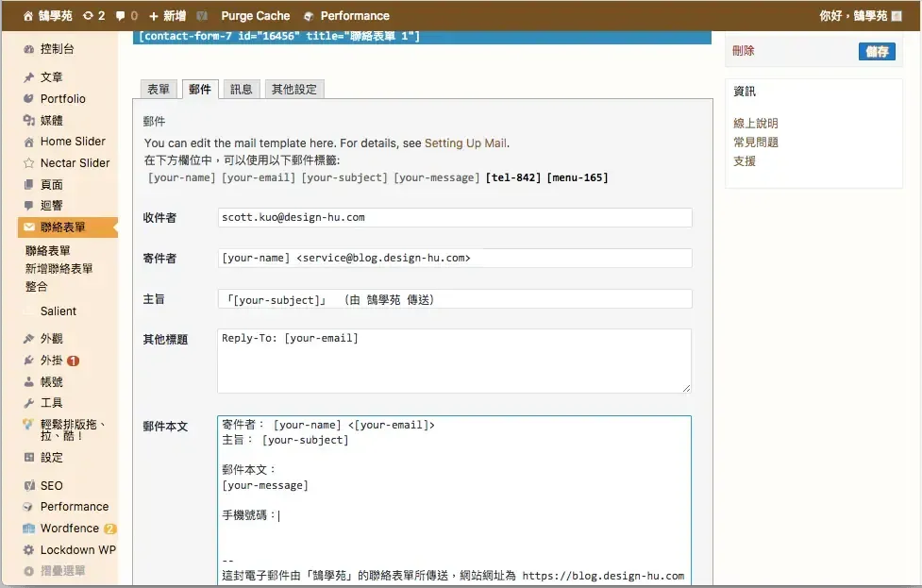Click the 文章 pin icon in the sidebar
This screenshot has height=588, width=922.
(29, 77)
